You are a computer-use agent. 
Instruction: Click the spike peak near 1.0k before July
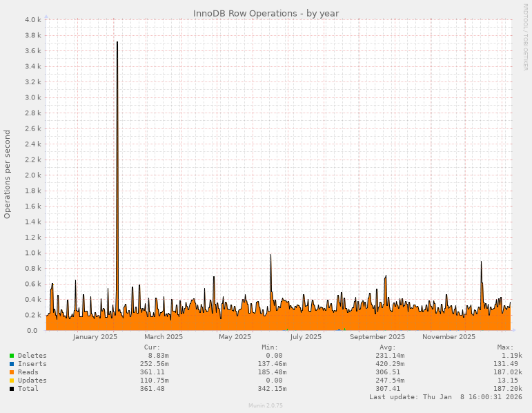coord(270,255)
